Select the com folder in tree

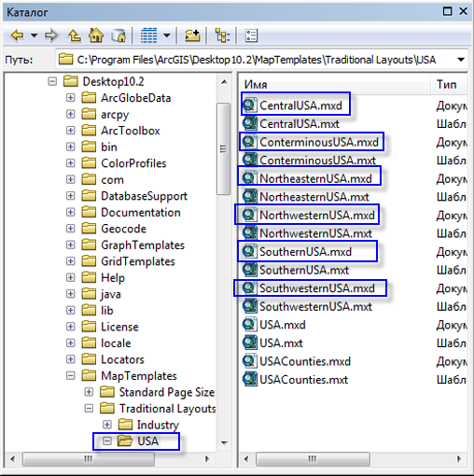coord(103,179)
